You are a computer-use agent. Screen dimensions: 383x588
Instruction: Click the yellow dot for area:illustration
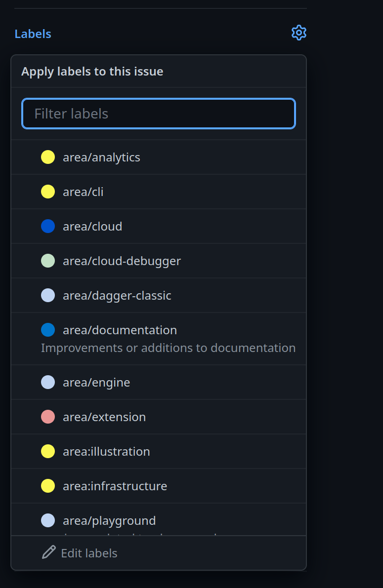47,451
